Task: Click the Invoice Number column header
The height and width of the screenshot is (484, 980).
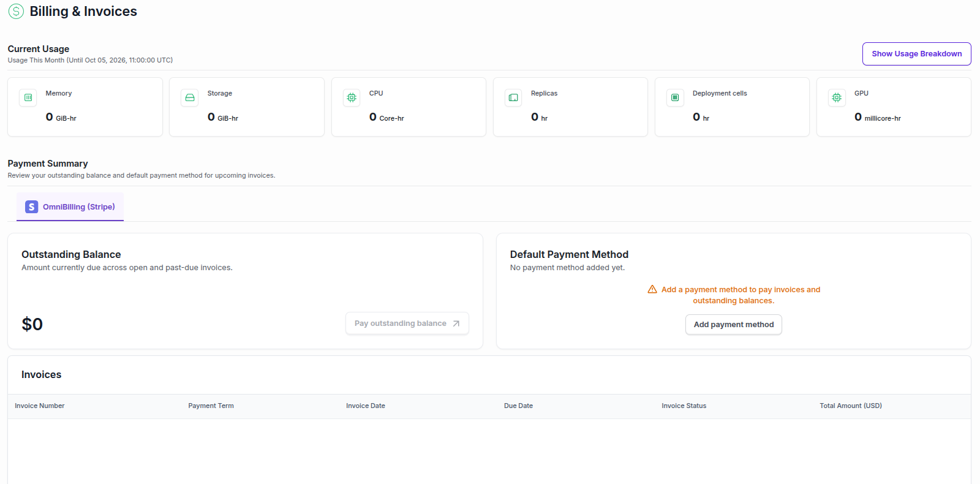Action: (x=40, y=406)
